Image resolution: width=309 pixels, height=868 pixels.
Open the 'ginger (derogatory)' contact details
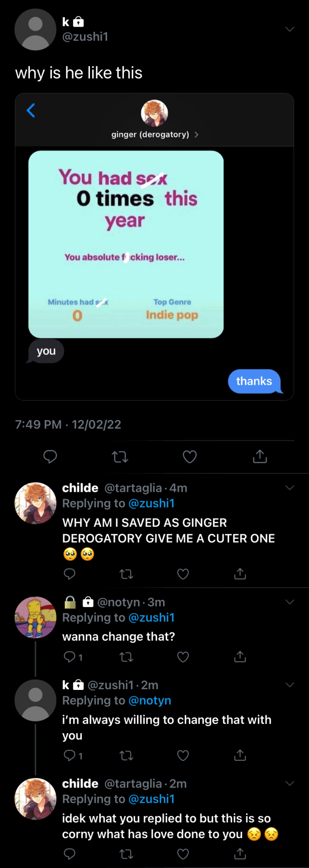pos(154,134)
